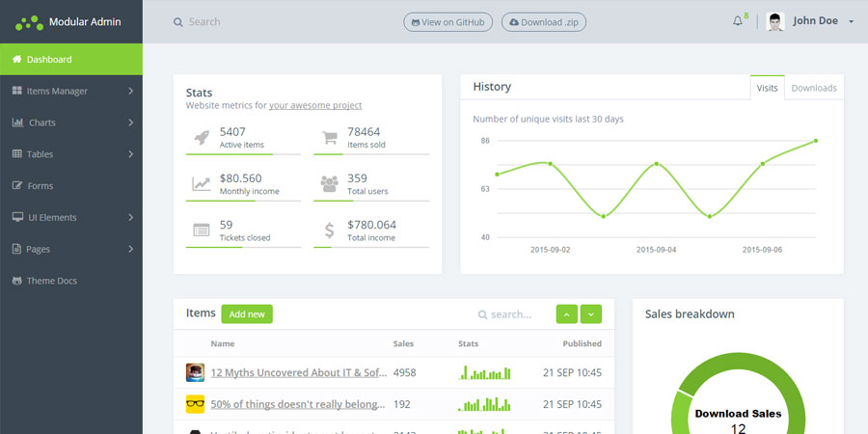Viewport: 868px width, 434px height.
Task: Click John Doe's avatar picture
Action: (x=775, y=21)
